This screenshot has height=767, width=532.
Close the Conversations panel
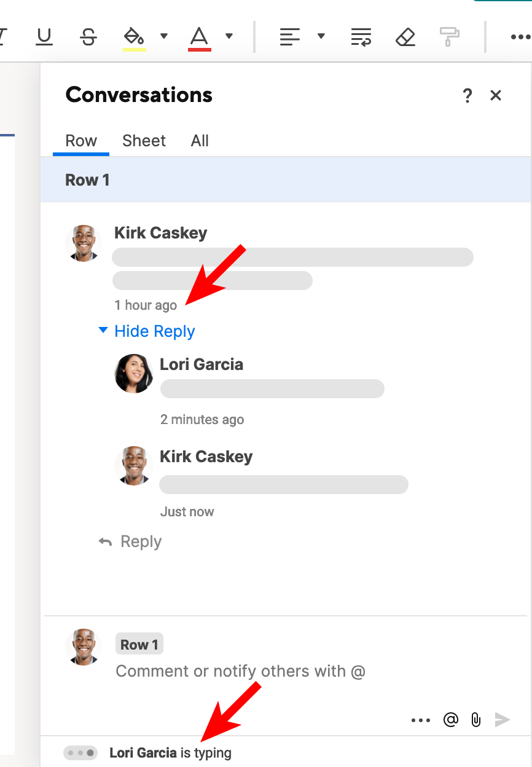496,95
